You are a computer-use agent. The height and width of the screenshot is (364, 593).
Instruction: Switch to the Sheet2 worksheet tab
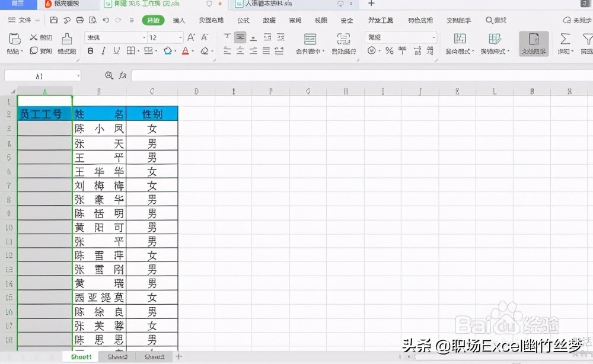click(x=117, y=357)
